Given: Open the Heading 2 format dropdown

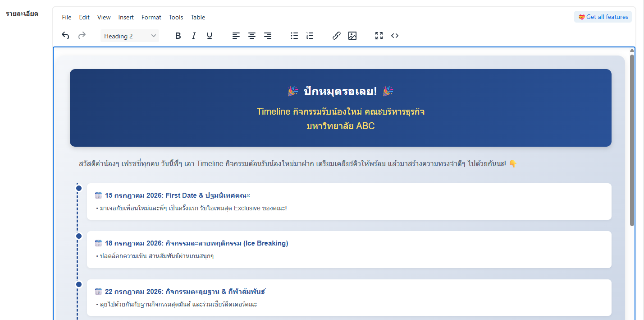Looking at the screenshot, I should click(130, 36).
